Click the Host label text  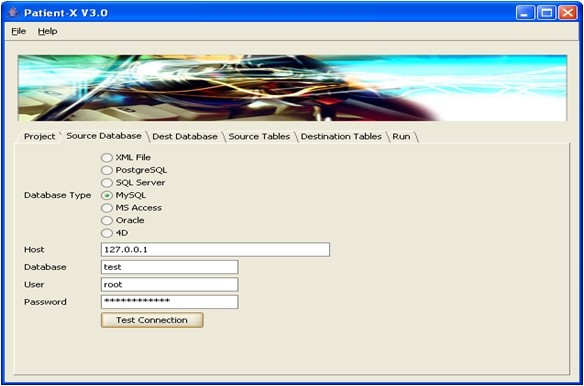[34, 250]
